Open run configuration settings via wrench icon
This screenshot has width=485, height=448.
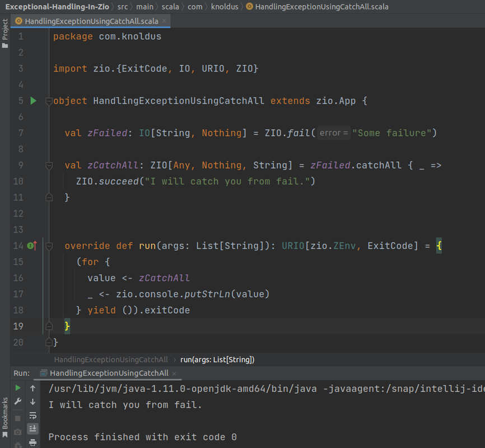(18, 402)
